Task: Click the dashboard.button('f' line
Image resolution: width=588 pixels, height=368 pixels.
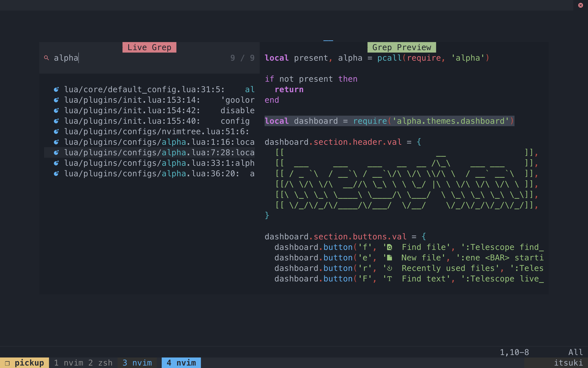Action: pyautogui.click(x=409, y=247)
